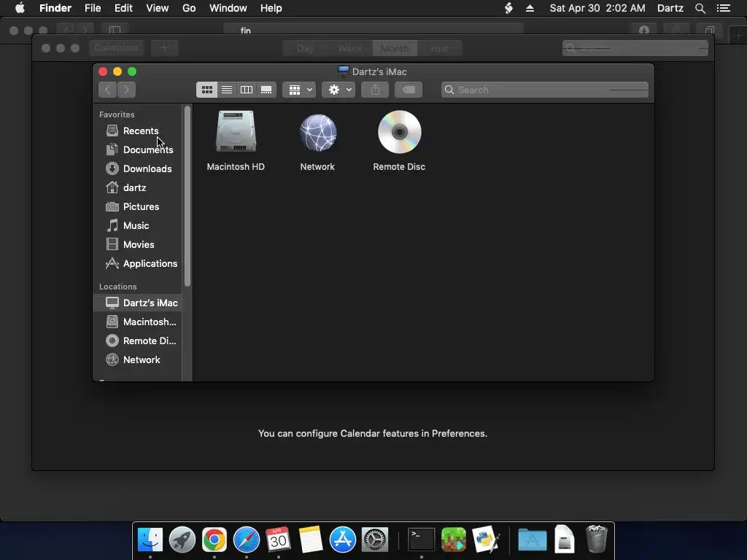Open Notification Center list icon
This screenshot has height=560, width=747.
click(724, 8)
